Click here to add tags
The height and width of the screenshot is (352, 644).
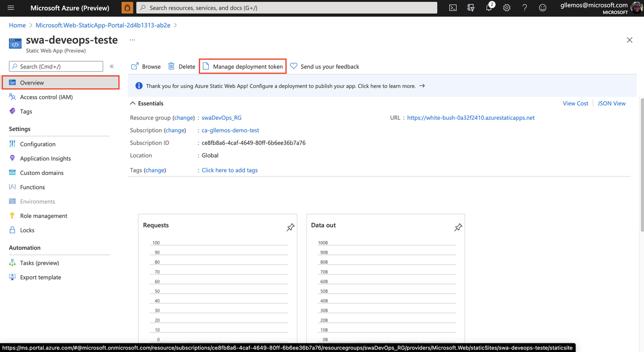[229, 170]
